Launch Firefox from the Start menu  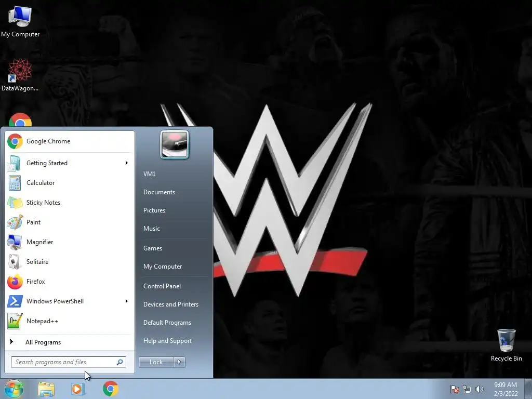click(70, 281)
